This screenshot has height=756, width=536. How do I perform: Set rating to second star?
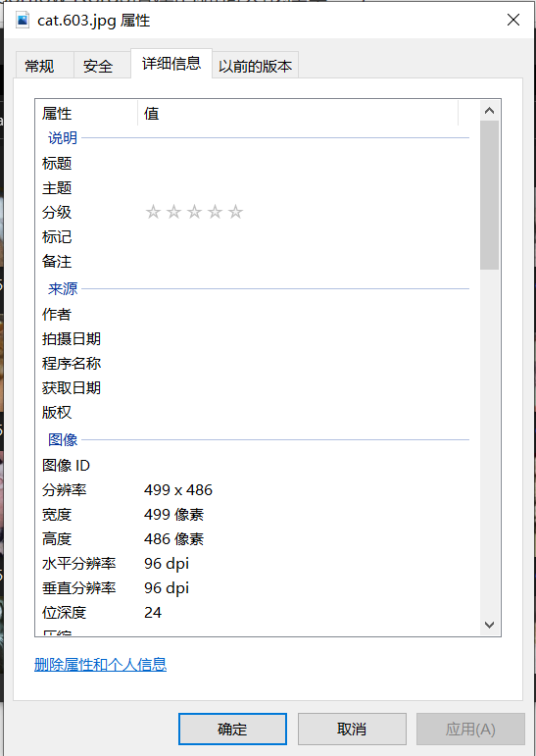pos(173,212)
